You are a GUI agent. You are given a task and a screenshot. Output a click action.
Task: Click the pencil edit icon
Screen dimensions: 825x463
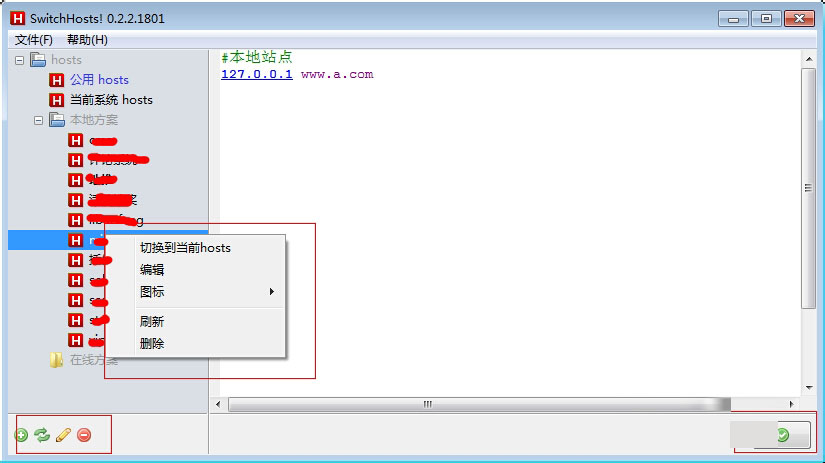tap(63, 435)
